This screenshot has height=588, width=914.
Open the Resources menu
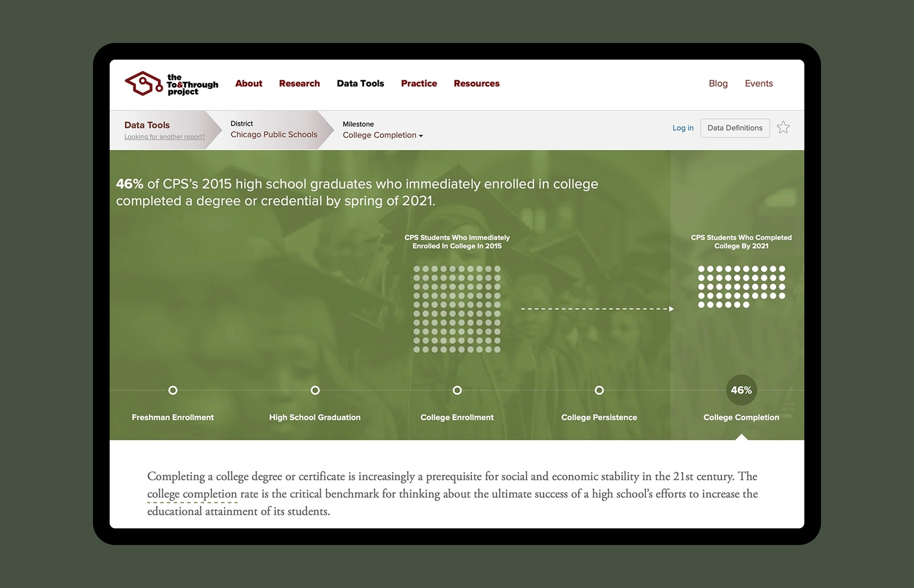(x=476, y=84)
